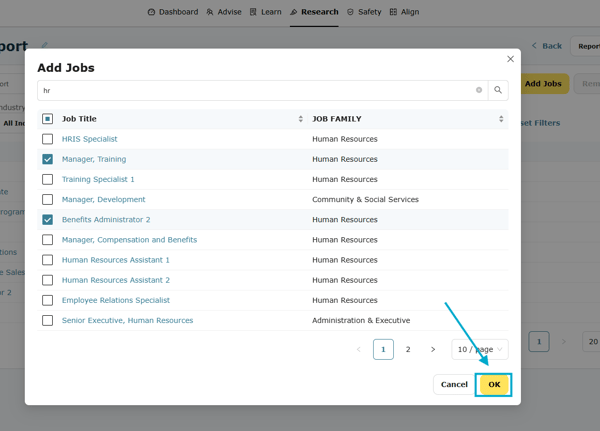Viewport: 600px width, 431px height.
Task: Click the Safety shield icon in top navigation
Action: pos(350,12)
